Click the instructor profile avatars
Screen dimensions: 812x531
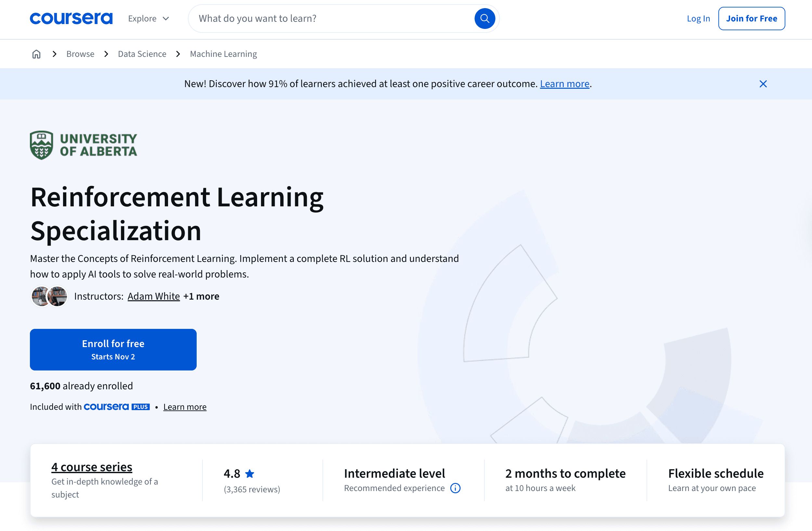(49, 296)
